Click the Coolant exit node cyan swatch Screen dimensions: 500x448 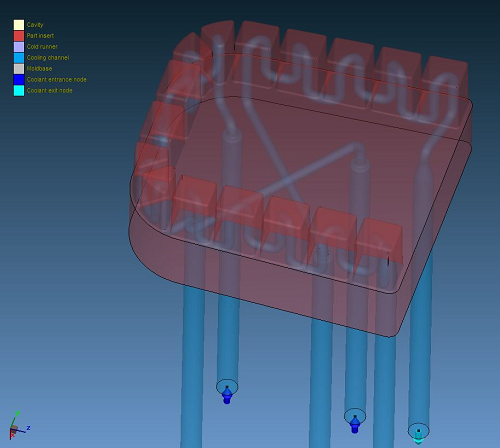pos(19,91)
